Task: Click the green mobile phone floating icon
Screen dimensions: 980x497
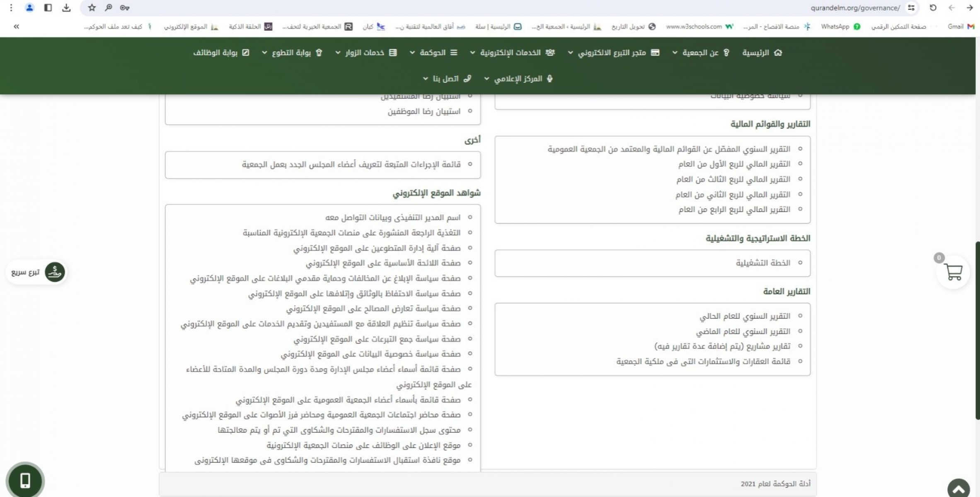Action: coord(25,480)
